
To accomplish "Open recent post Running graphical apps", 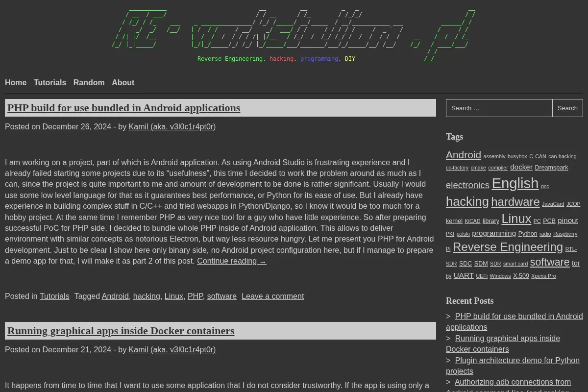I will tap(503, 343).
